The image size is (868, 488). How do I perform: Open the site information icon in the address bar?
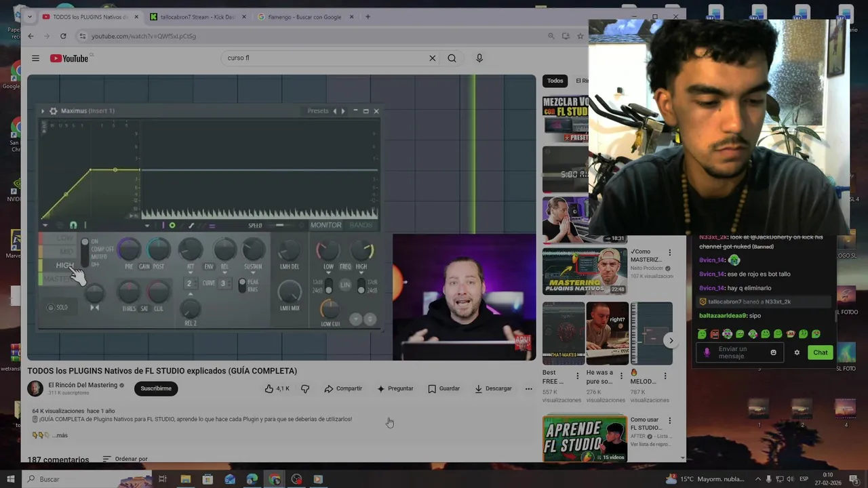click(x=83, y=36)
